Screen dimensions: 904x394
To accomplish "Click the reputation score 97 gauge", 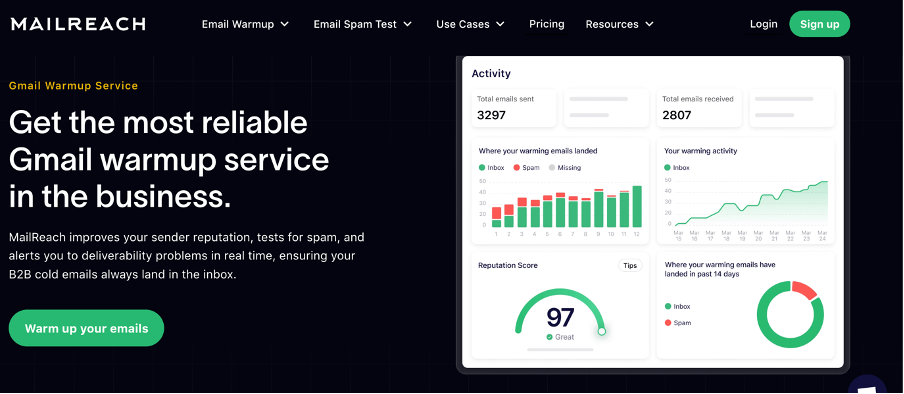I will [x=560, y=316].
